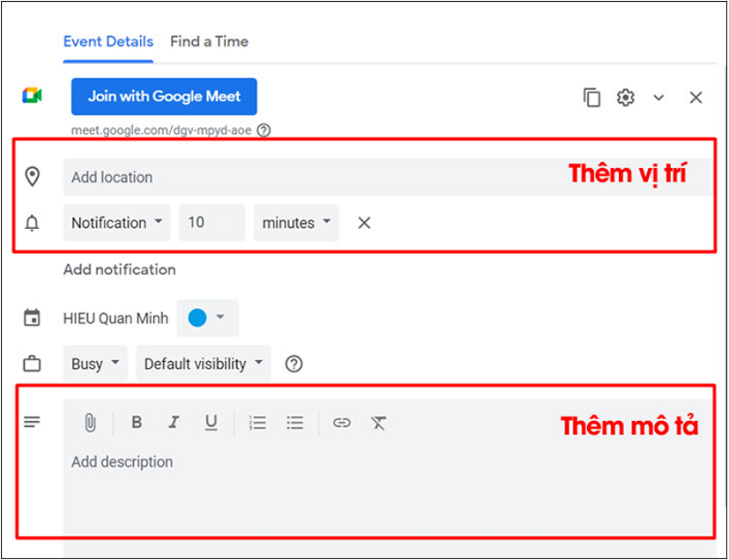The width and height of the screenshot is (729, 560).
Task: Remove the Google Meet conference
Action: (x=696, y=98)
